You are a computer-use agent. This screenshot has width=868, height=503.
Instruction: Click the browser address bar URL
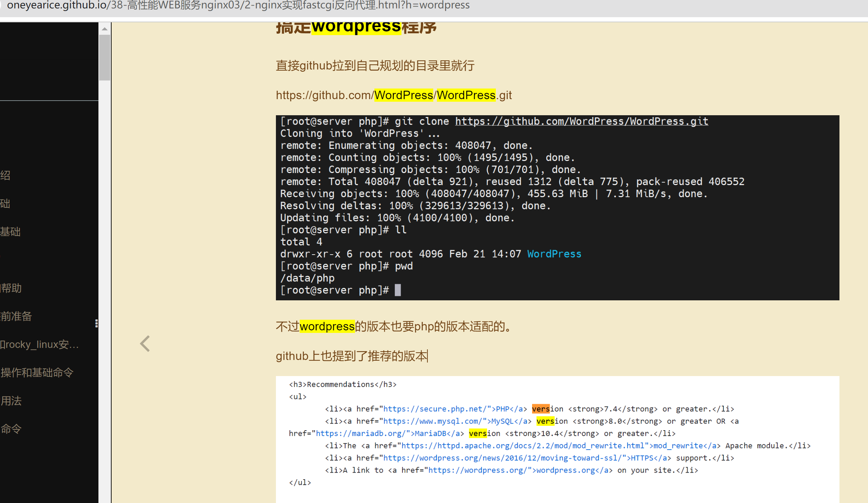(238, 5)
